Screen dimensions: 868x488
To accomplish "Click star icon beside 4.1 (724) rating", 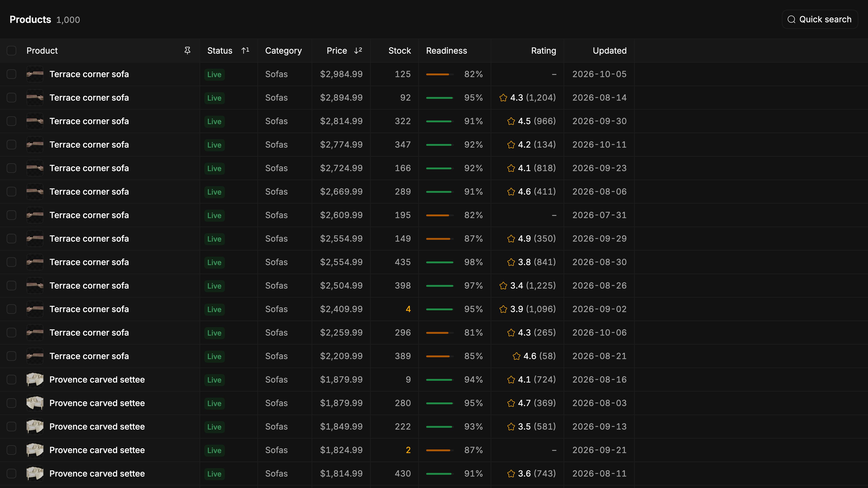I will pyautogui.click(x=511, y=380).
